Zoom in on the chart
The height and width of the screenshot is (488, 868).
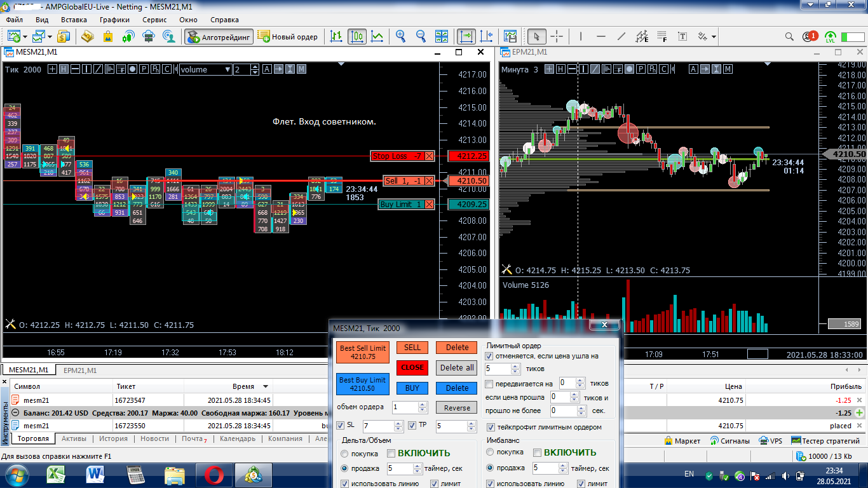(401, 36)
